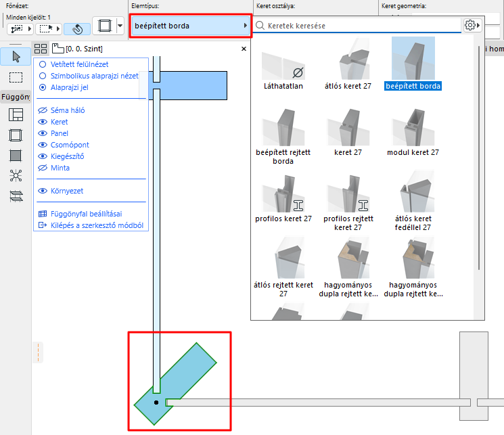Close the [0. 0. Szint] tab
The width and height of the screenshot is (504, 435).
[x=244, y=49]
